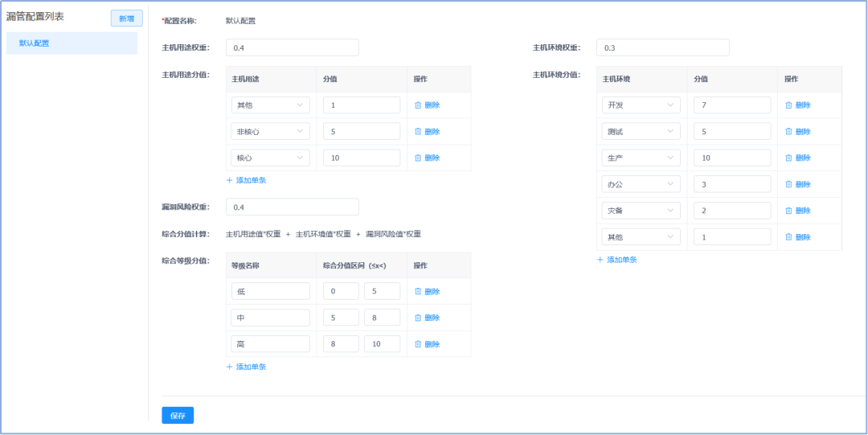Click trash icon for 低 level row
Viewport: 868px width, 435px height.
coord(418,291)
